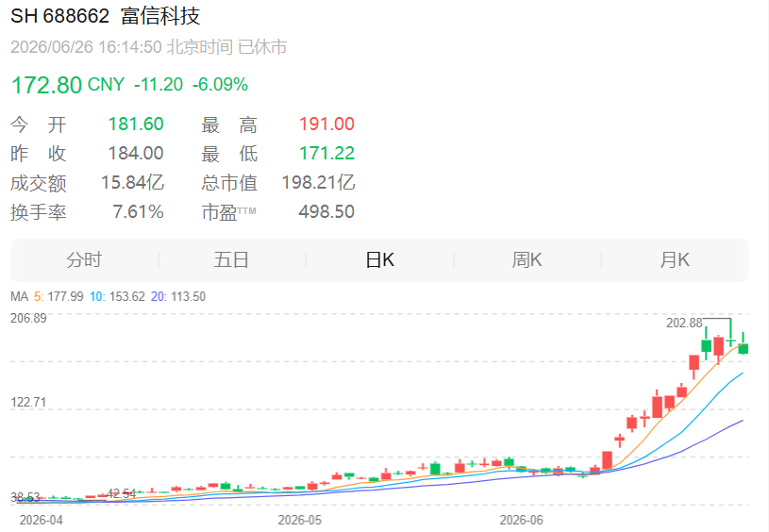Click the y-axis label 122.71
769x532 pixels.
point(28,403)
